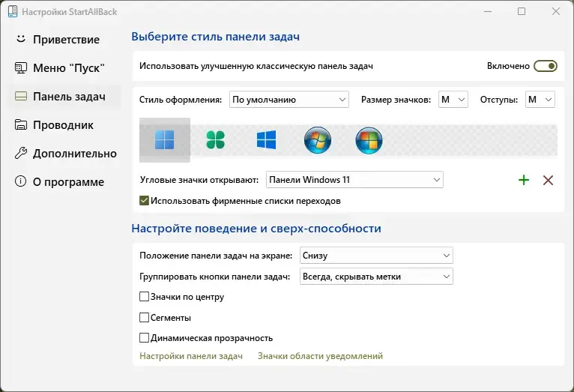This screenshot has width=574, height=392.
Task: Open the Настройки панели задач link
Action: tap(191, 356)
